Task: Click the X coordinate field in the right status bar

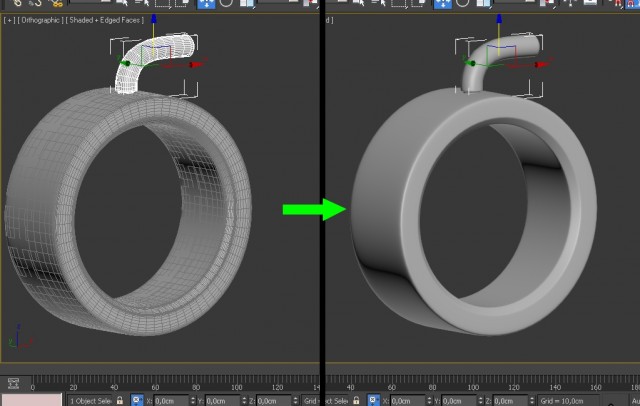Action: click(408, 401)
